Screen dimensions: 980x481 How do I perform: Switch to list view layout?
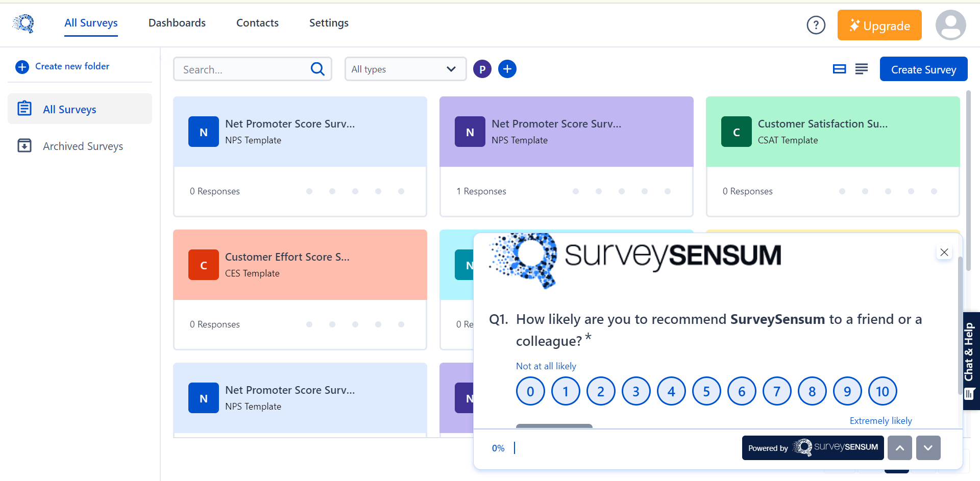pyautogui.click(x=862, y=68)
